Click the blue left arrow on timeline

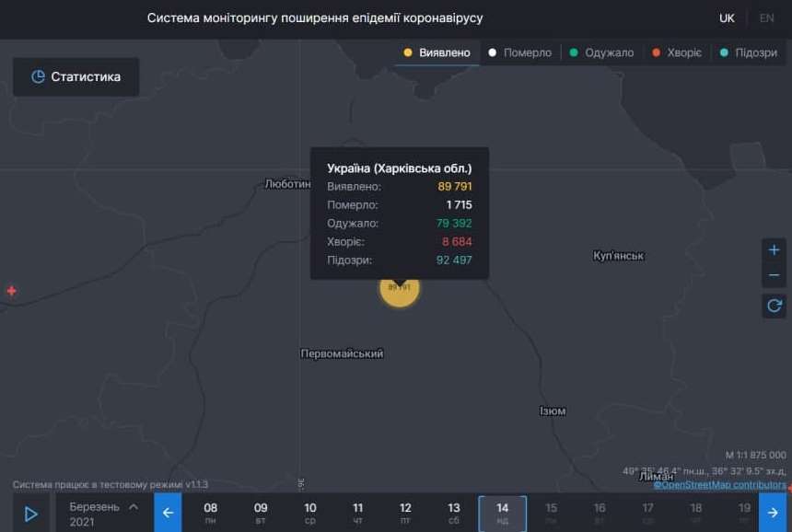click(x=168, y=513)
